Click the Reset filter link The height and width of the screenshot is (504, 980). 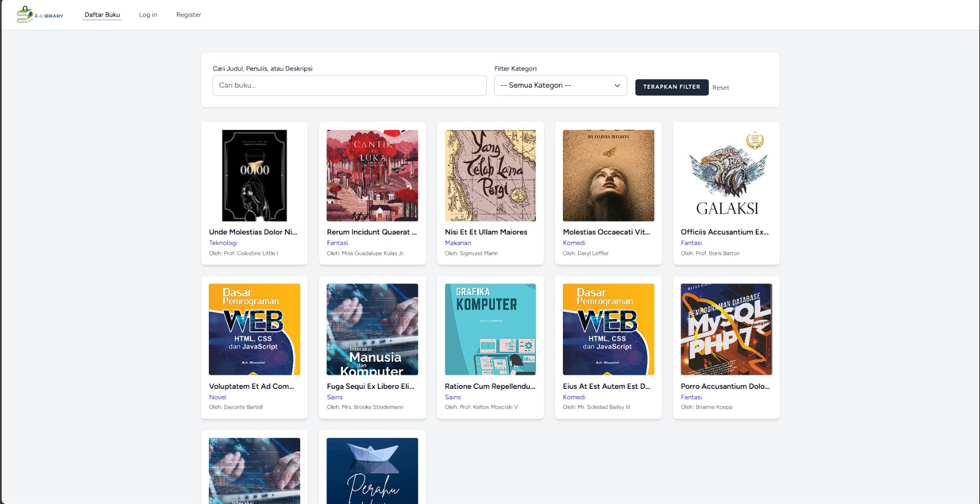tap(720, 88)
